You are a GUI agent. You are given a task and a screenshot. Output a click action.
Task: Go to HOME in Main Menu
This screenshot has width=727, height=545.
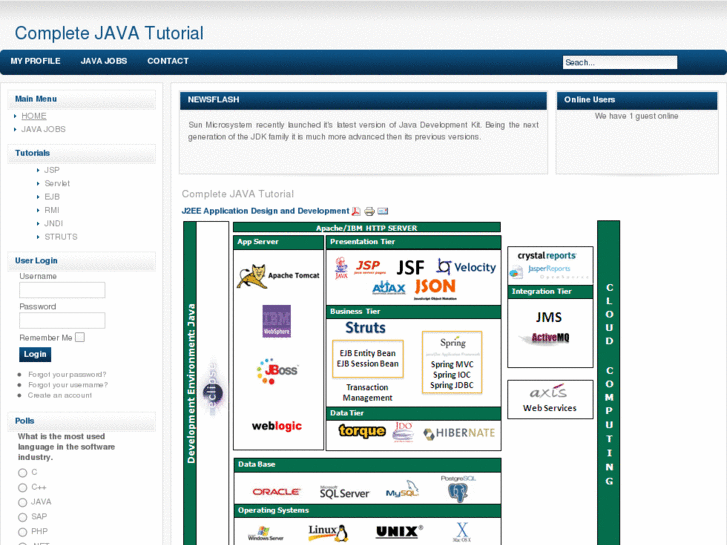34,116
